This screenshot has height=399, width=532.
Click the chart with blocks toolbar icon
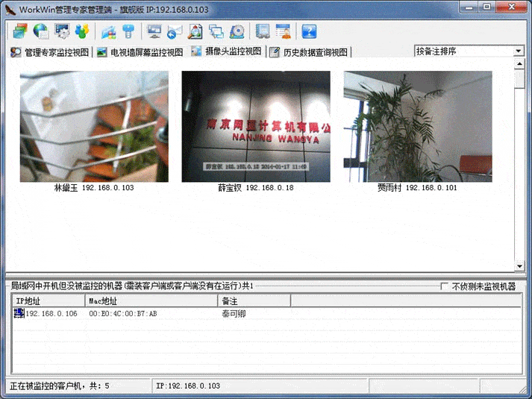[109, 31]
